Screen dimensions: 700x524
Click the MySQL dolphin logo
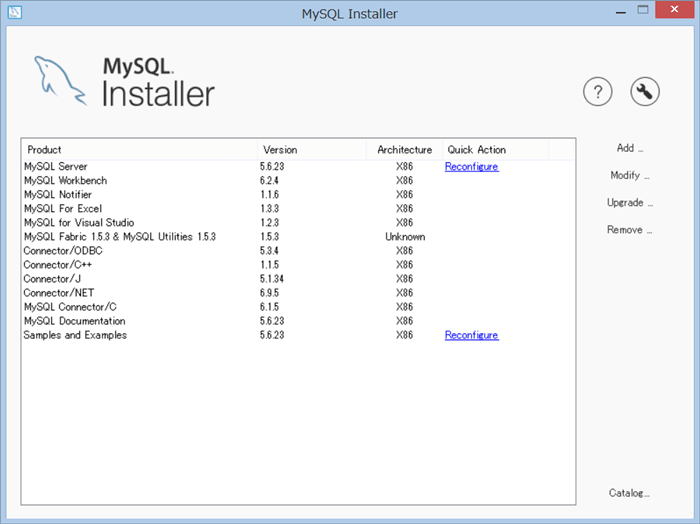click(59, 81)
